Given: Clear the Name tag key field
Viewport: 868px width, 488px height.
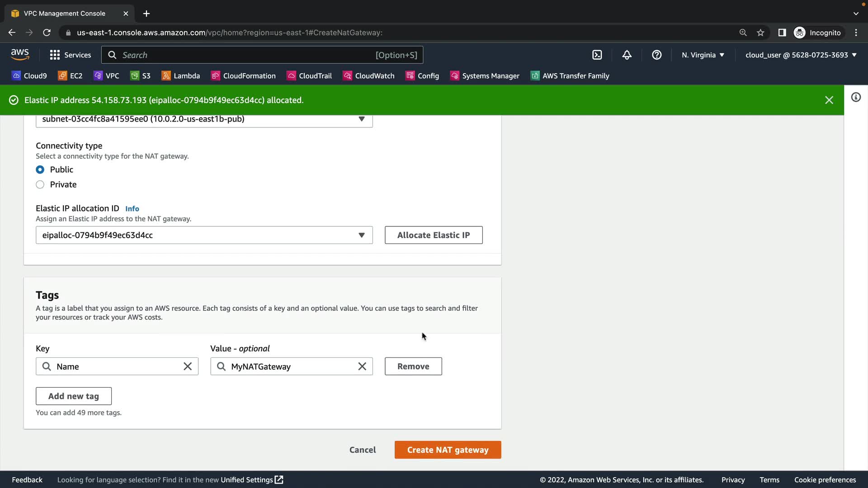Looking at the screenshot, I should [x=188, y=366].
